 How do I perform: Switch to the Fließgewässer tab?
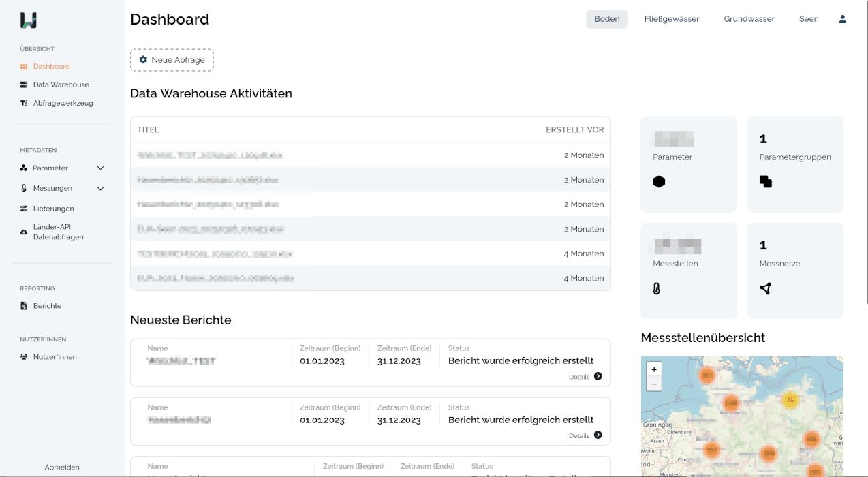point(672,19)
